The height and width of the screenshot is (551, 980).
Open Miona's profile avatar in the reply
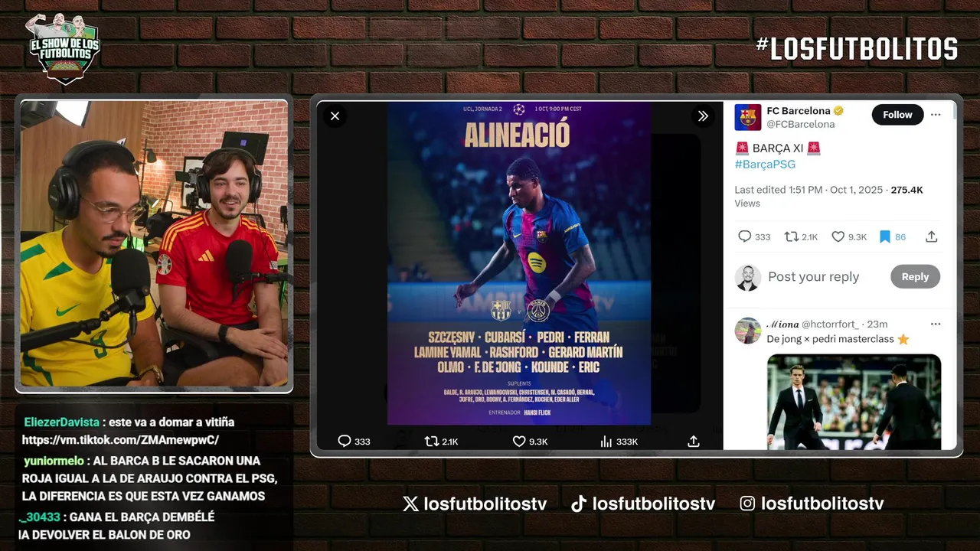[x=747, y=331]
